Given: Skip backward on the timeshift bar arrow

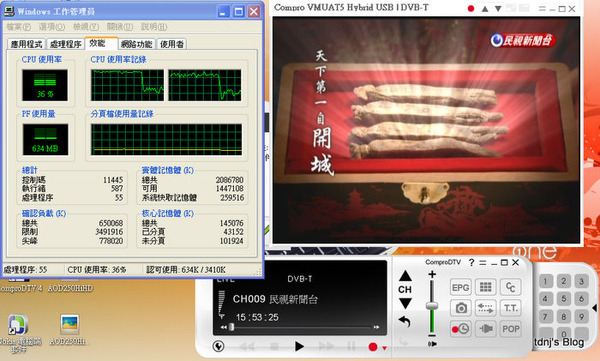Looking at the screenshot, I should (x=223, y=327).
